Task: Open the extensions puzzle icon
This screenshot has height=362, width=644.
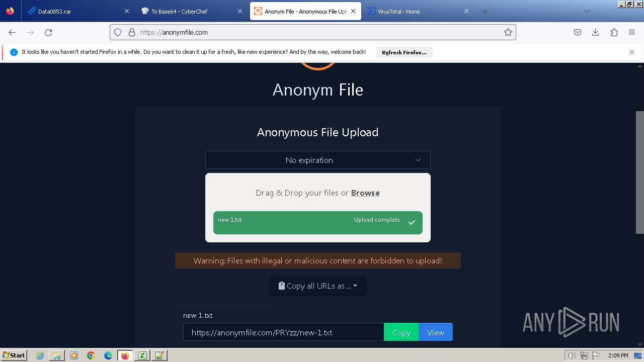Action: tap(614, 32)
